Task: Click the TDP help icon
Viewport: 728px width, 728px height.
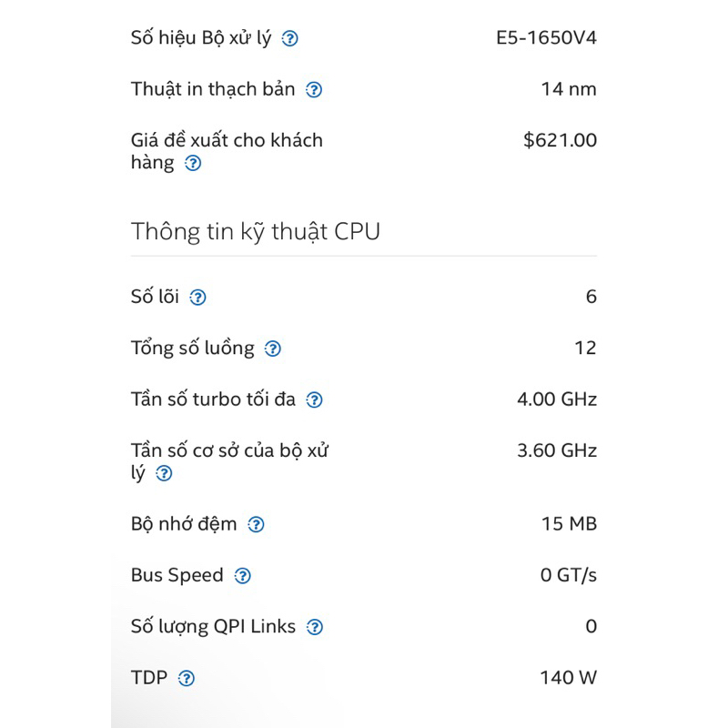Action: pos(187,678)
